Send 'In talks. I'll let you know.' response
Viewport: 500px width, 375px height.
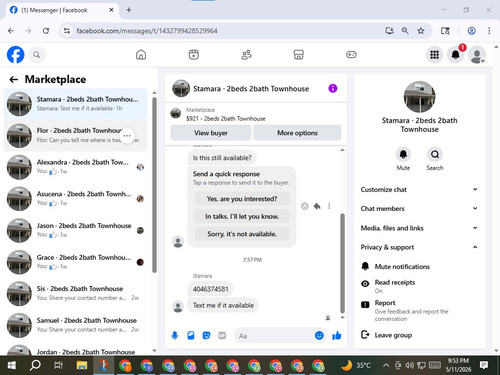click(x=242, y=216)
